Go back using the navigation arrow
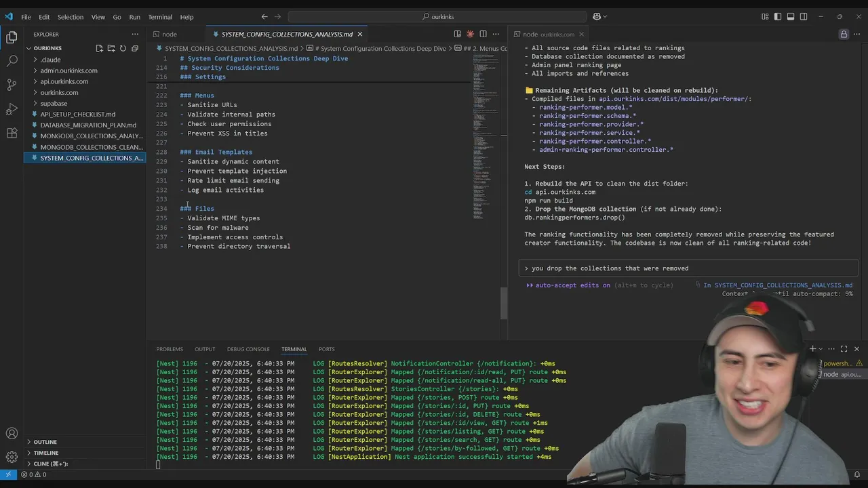 tap(264, 16)
